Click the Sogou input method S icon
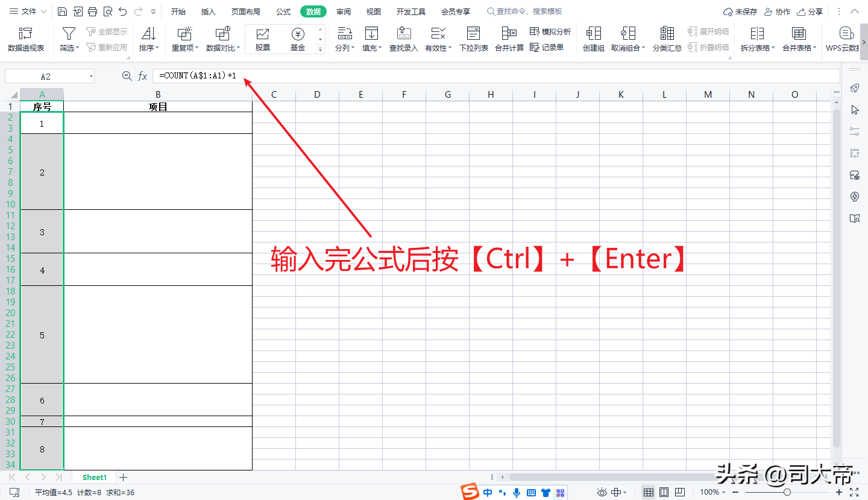This screenshot has height=500, width=868. (470, 492)
